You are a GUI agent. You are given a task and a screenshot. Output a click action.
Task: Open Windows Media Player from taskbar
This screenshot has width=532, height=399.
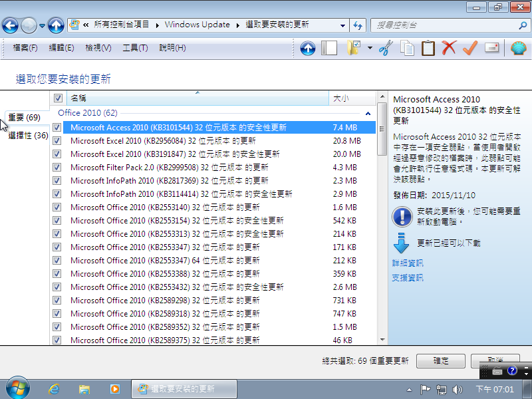tap(115, 389)
